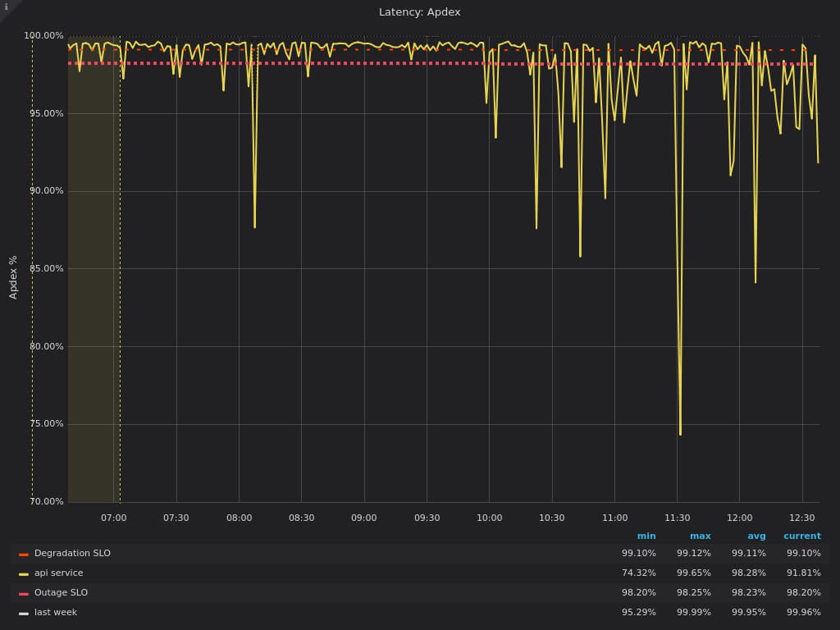Click the 70.00% y-axis label
Screen dimensions: 840x630
[x=46, y=501]
